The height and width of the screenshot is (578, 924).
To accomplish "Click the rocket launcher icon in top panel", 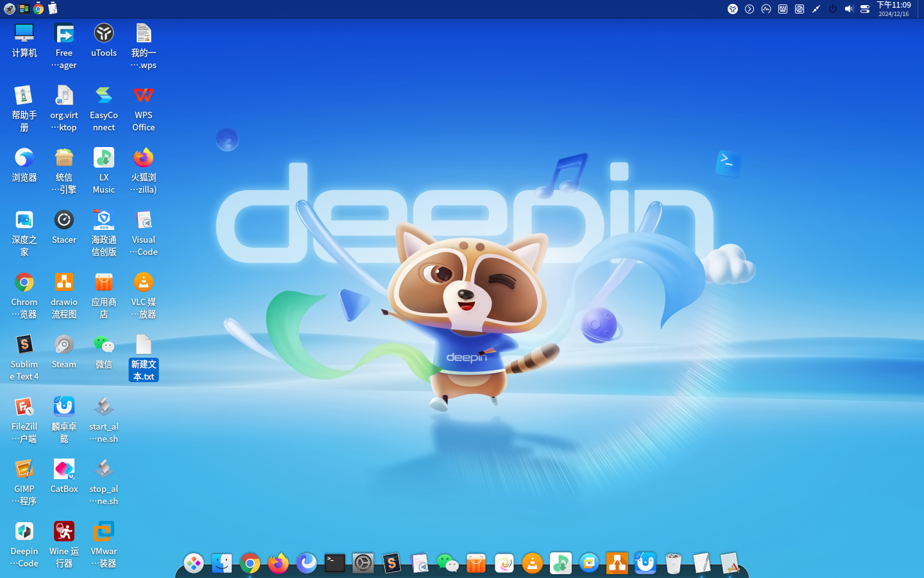I will [9, 9].
